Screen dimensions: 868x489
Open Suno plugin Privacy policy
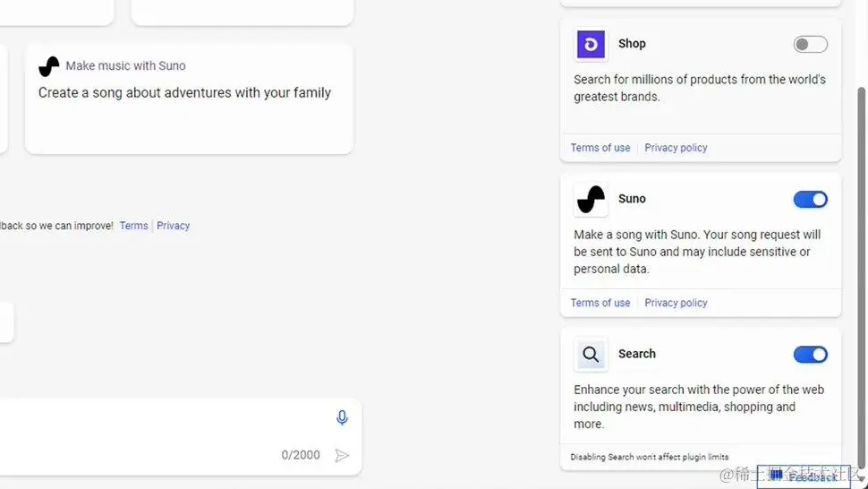pos(676,303)
